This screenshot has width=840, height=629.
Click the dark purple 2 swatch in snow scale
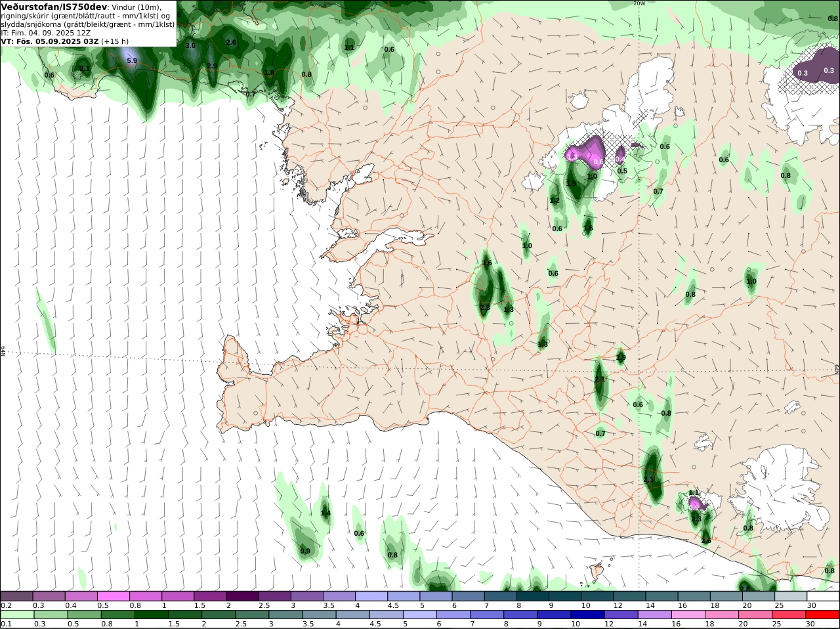(243, 596)
